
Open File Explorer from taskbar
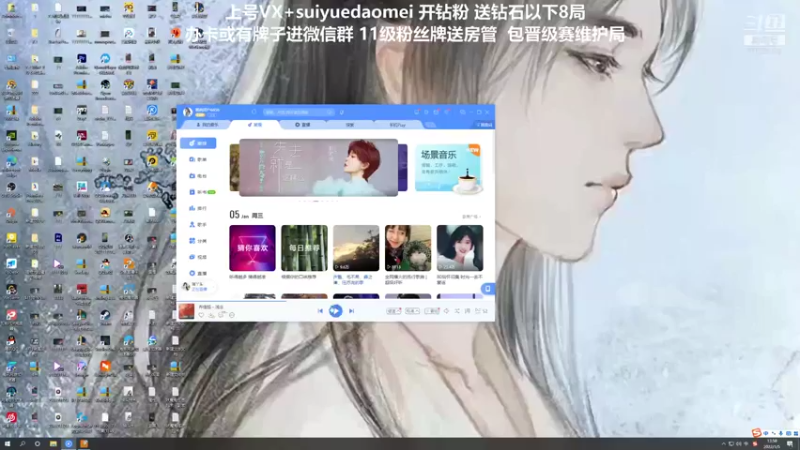pos(53,444)
